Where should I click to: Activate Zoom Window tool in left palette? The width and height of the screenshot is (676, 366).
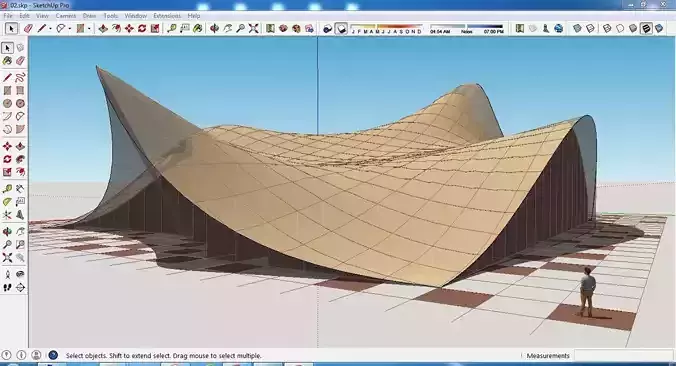[x=20, y=245]
